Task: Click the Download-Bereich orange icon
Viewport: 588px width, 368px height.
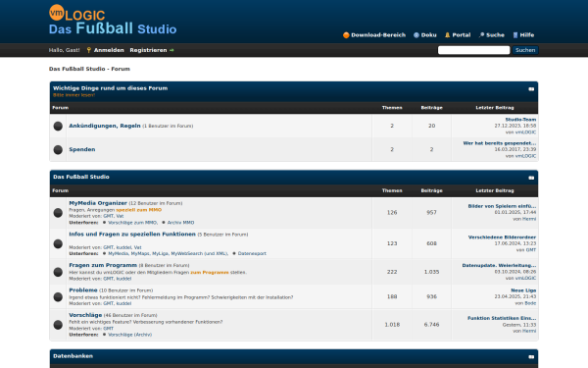Action: (x=346, y=35)
